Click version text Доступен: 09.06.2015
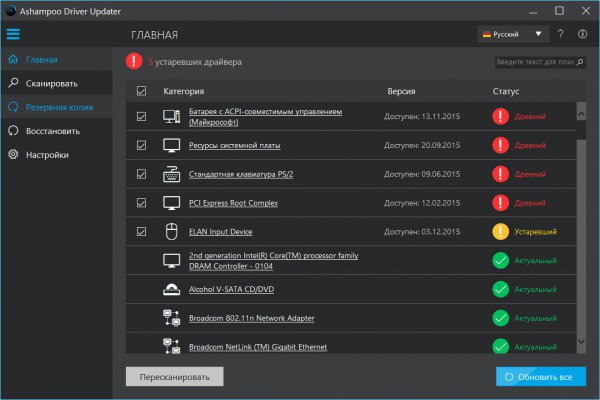 click(422, 174)
